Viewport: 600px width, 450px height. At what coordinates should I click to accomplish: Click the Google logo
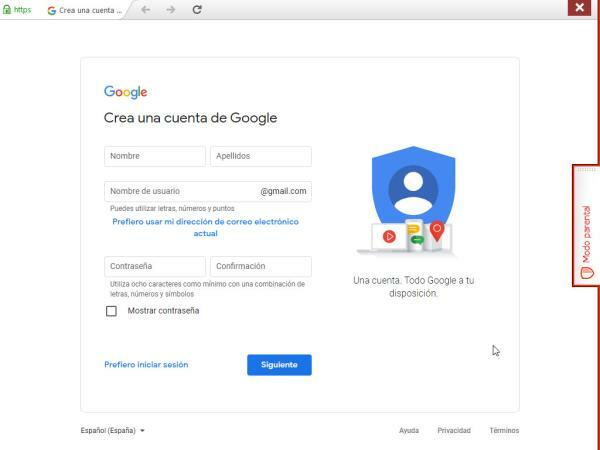(125, 92)
